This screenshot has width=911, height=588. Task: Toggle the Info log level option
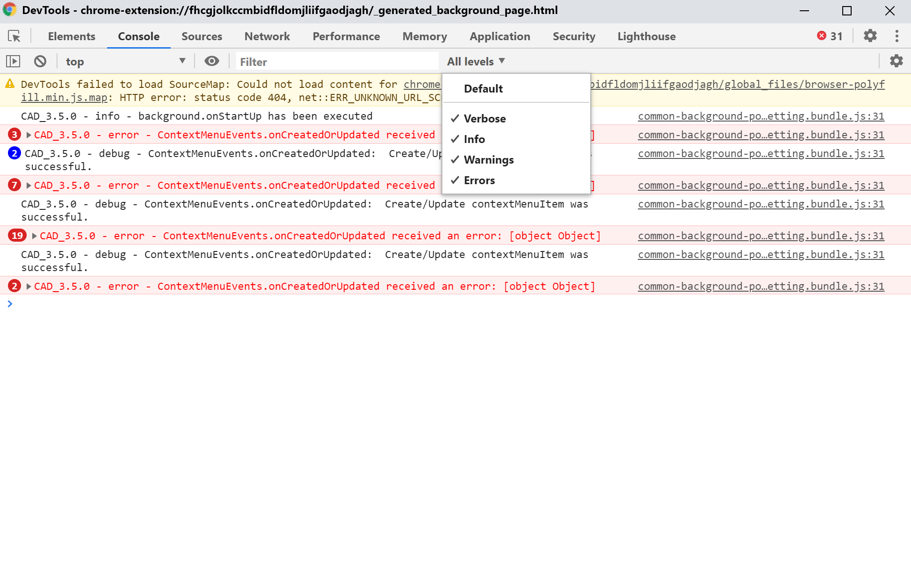[474, 139]
